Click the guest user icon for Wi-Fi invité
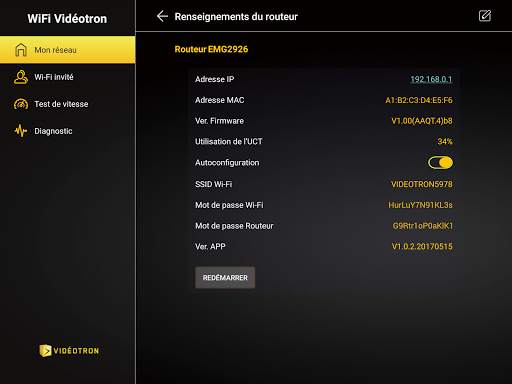The height and width of the screenshot is (384, 512). [21, 77]
